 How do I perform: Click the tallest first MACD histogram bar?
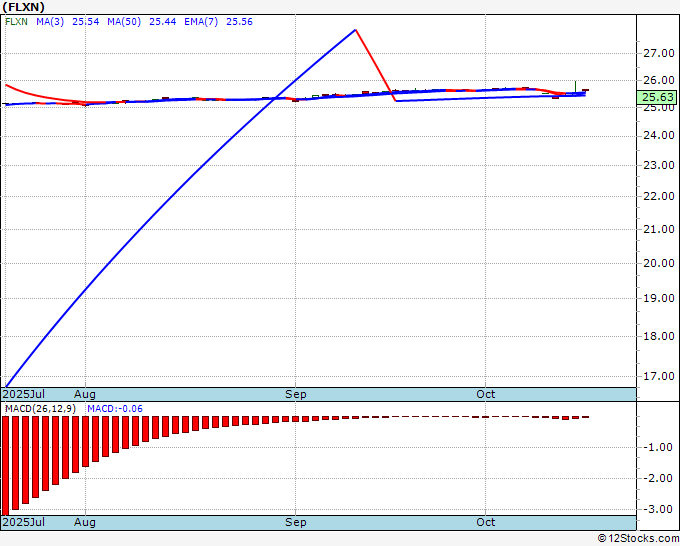pyautogui.click(x=6, y=466)
